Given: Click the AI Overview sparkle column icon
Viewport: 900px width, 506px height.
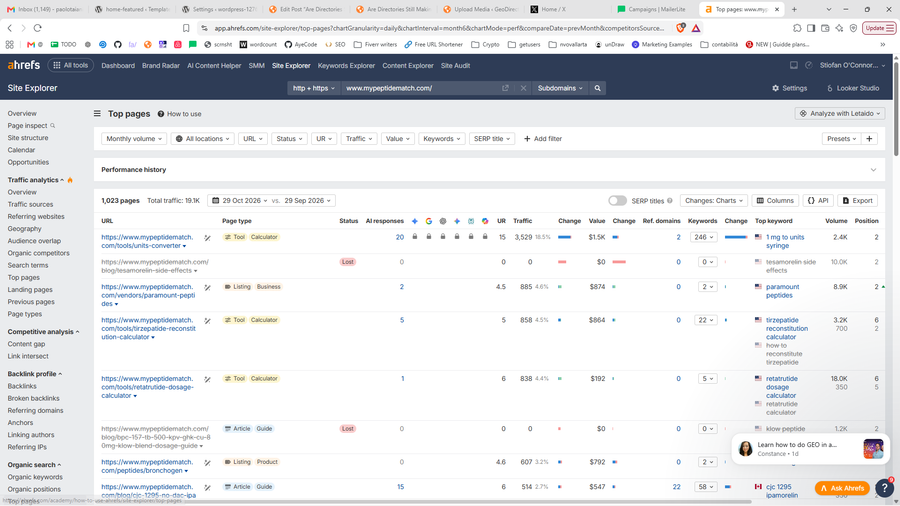Looking at the screenshot, I should 415,221.
